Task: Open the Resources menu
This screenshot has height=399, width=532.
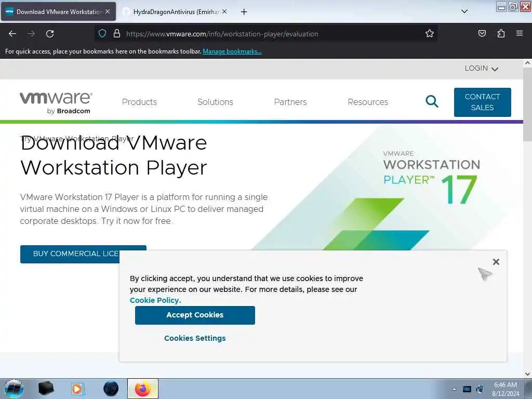Action: pos(368,102)
